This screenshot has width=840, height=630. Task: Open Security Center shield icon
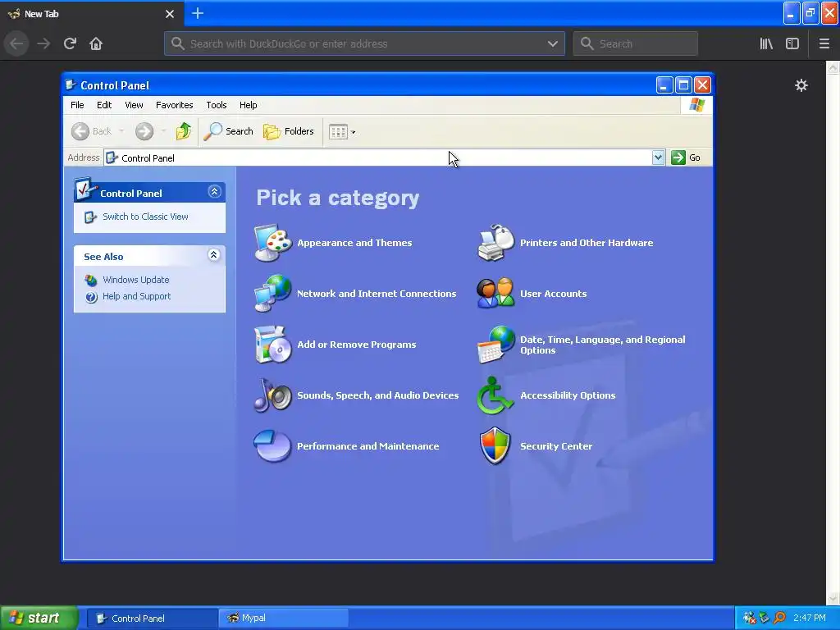click(495, 445)
